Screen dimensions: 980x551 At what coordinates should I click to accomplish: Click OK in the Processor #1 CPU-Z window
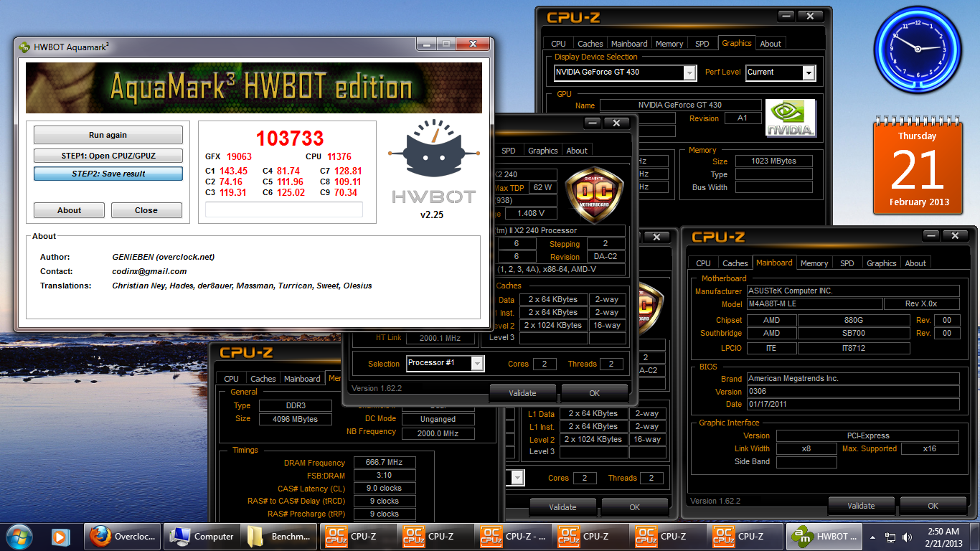(x=594, y=392)
